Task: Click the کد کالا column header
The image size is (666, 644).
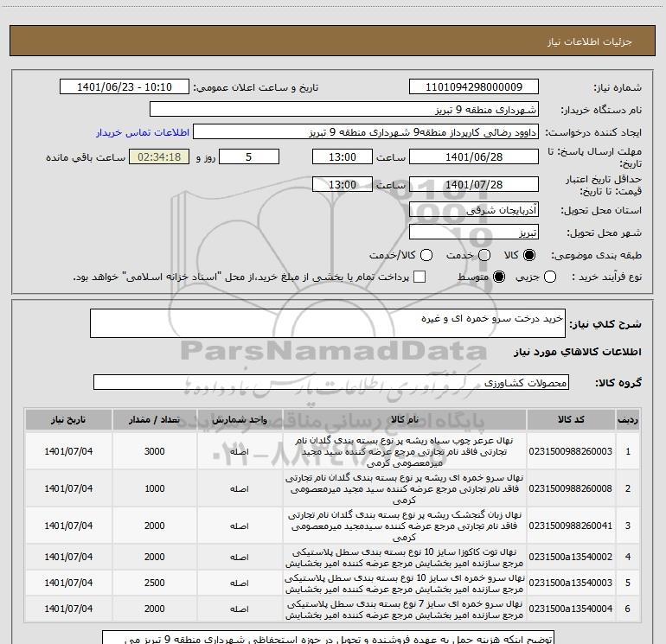Action: 571,419
